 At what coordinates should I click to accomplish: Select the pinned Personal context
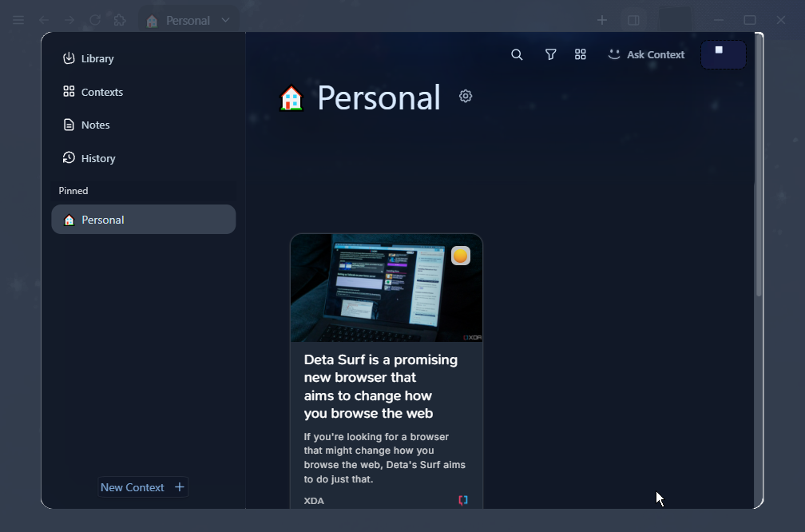coord(143,219)
